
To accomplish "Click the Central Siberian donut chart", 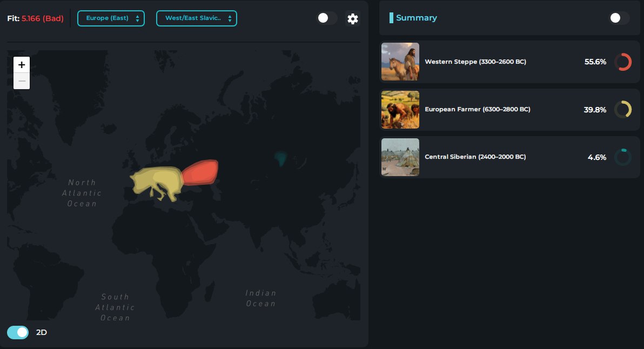I will [x=623, y=157].
